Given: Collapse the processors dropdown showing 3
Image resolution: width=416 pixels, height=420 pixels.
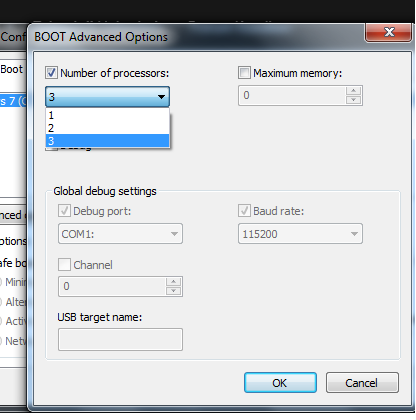Looking at the screenshot, I should point(107,97).
